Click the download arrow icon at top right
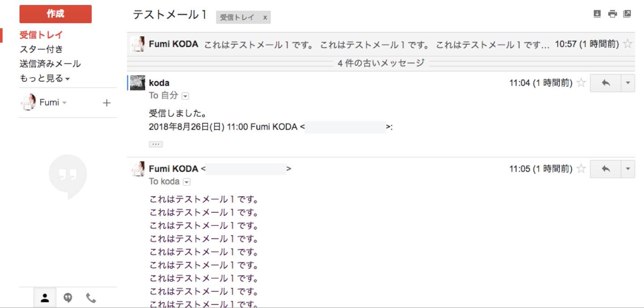Screen dimensions: 644x308 tap(597, 14)
